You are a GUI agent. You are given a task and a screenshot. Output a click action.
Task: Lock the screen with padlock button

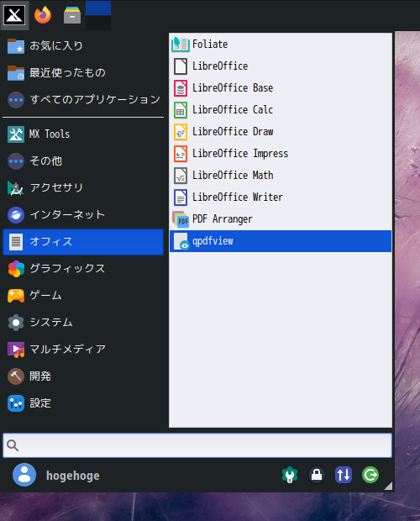[317, 475]
